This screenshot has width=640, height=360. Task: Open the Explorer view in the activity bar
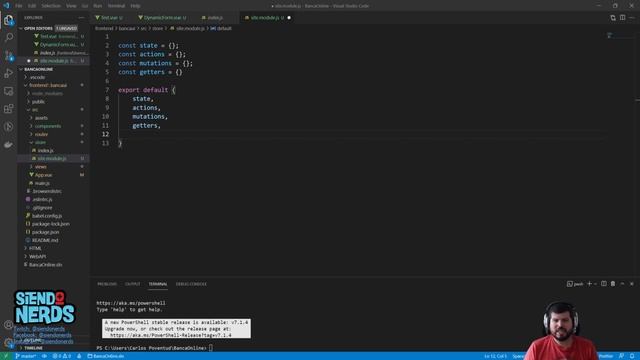point(9,20)
